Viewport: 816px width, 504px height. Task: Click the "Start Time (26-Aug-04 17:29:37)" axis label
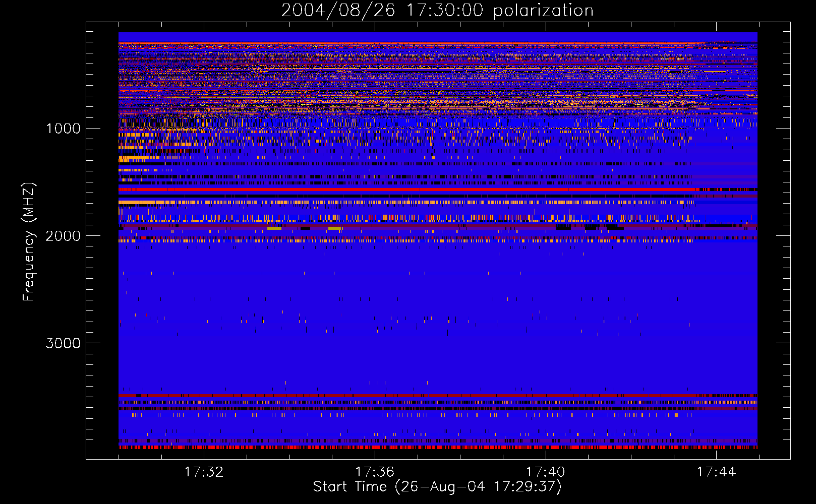[x=437, y=487]
